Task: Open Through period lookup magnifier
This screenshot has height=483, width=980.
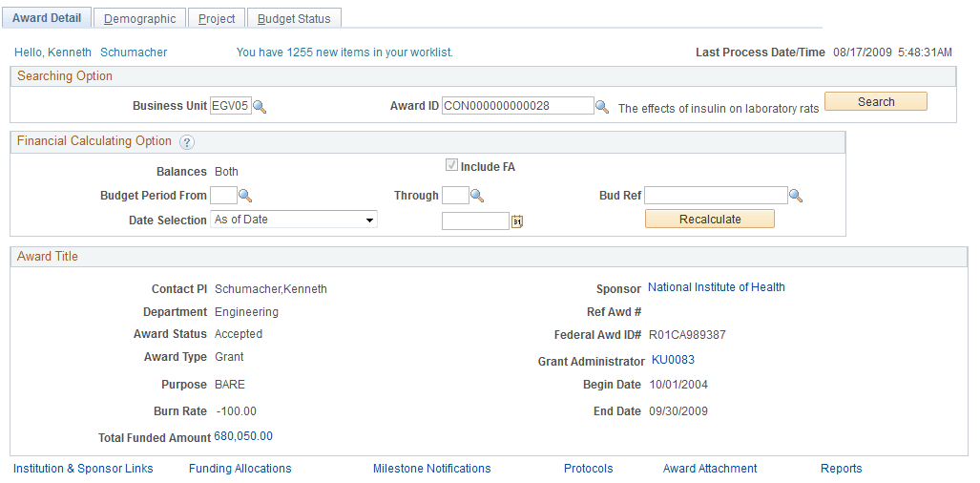Action: (x=477, y=197)
